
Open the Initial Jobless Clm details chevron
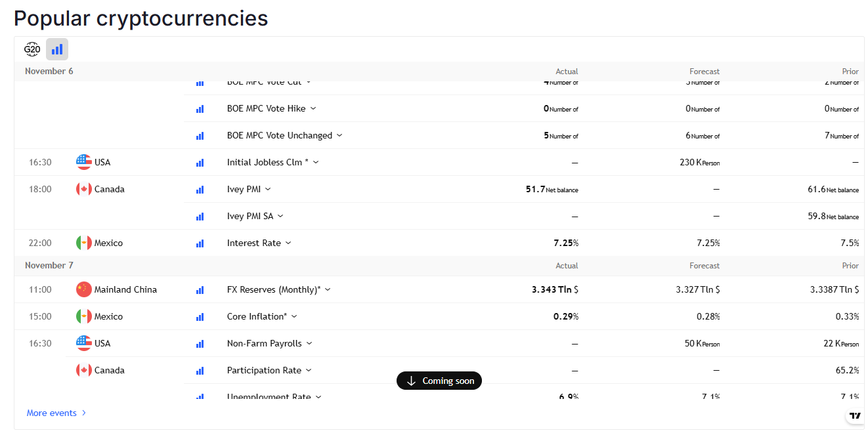tap(316, 162)
